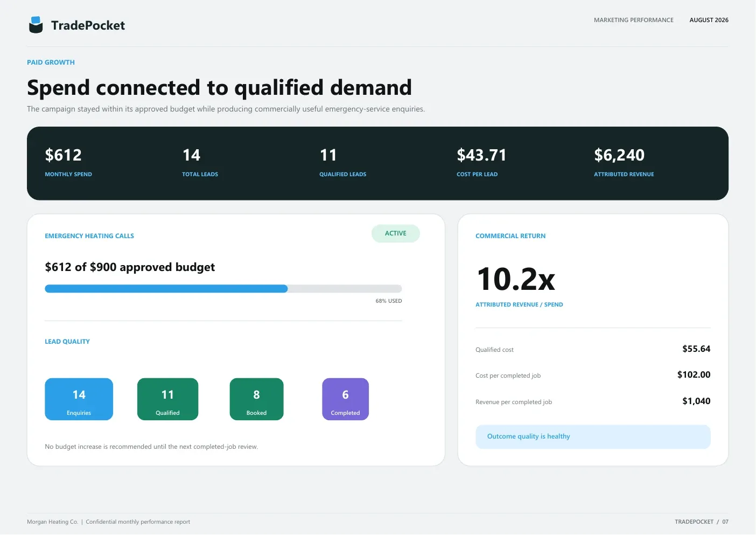756x535 pixels.
Task: Click the 'Confidential monthly performance report' footer
Action: [x=138, y=522]
